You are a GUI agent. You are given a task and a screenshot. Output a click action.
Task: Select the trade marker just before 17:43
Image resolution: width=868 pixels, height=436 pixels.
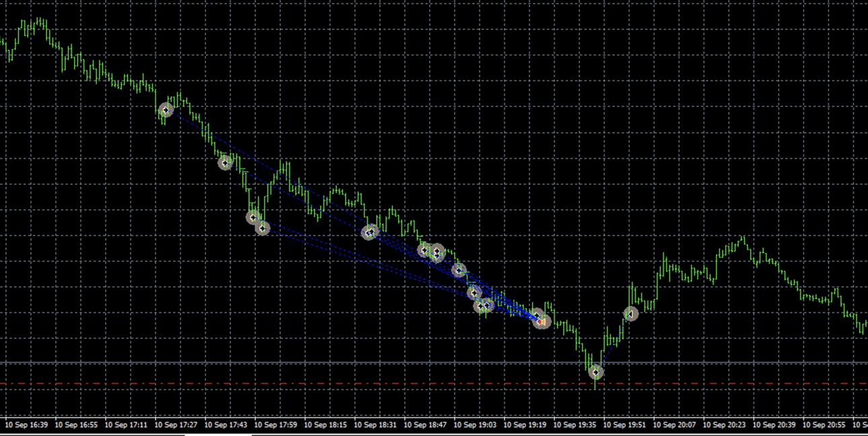click(225, 162)
